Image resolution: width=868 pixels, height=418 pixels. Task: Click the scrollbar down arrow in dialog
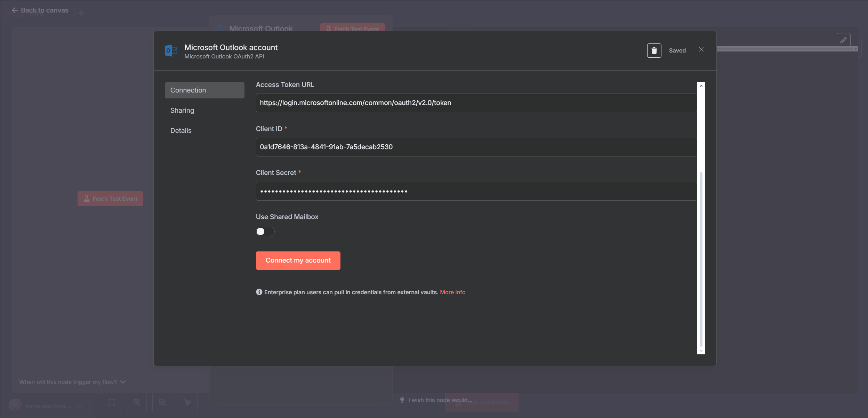tap(701, 351)
